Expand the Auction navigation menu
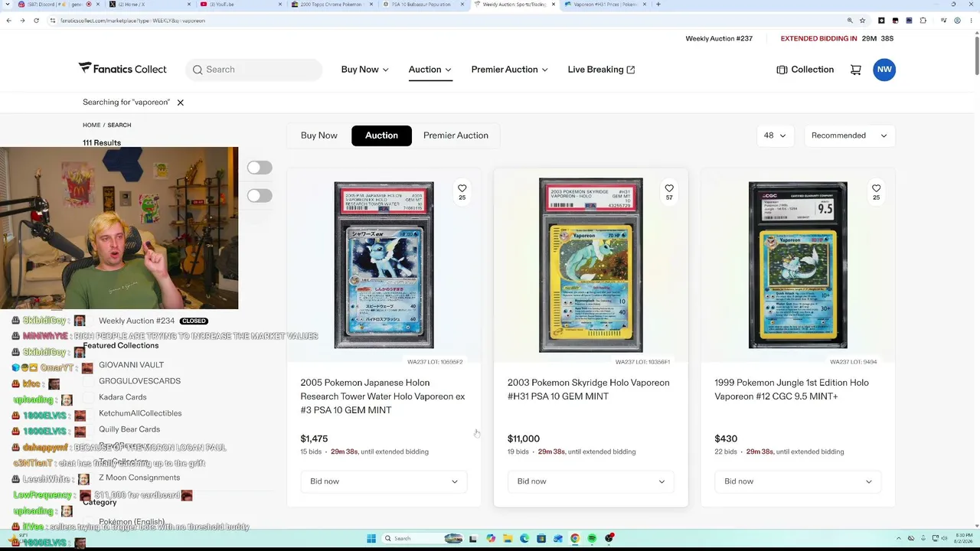Screen dimensions: 980x551 [x=430, y=70]
